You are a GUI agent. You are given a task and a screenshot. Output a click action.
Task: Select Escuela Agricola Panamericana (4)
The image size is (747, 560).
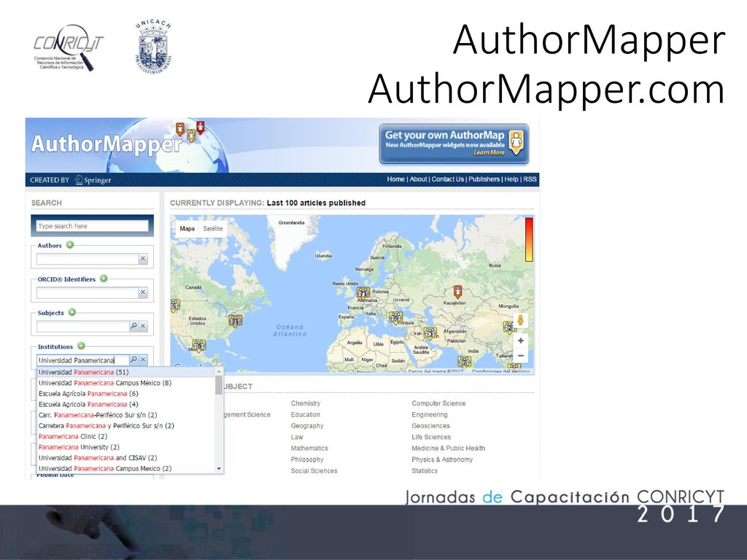click(x=125, y=404)
